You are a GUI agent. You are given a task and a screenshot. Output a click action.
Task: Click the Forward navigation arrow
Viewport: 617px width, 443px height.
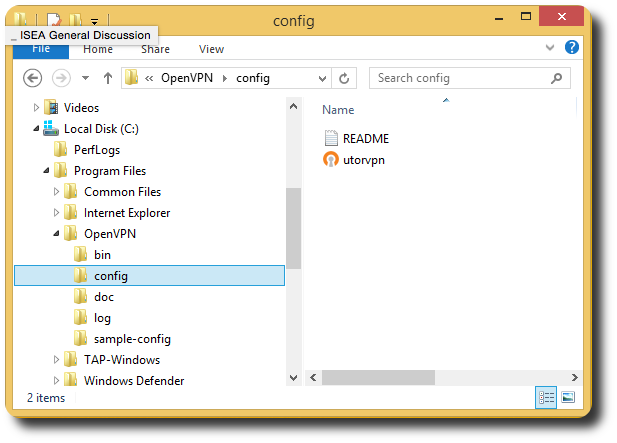[61, 78]
